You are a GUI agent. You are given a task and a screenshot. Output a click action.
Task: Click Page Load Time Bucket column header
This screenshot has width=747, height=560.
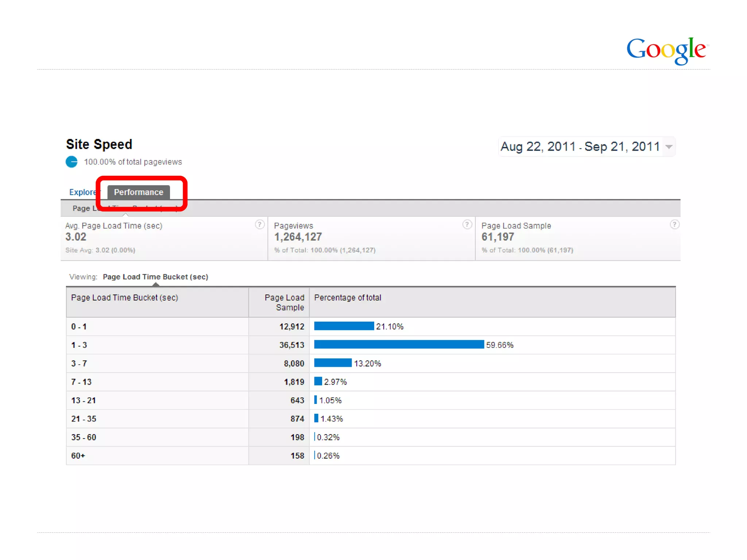[124, 297]
